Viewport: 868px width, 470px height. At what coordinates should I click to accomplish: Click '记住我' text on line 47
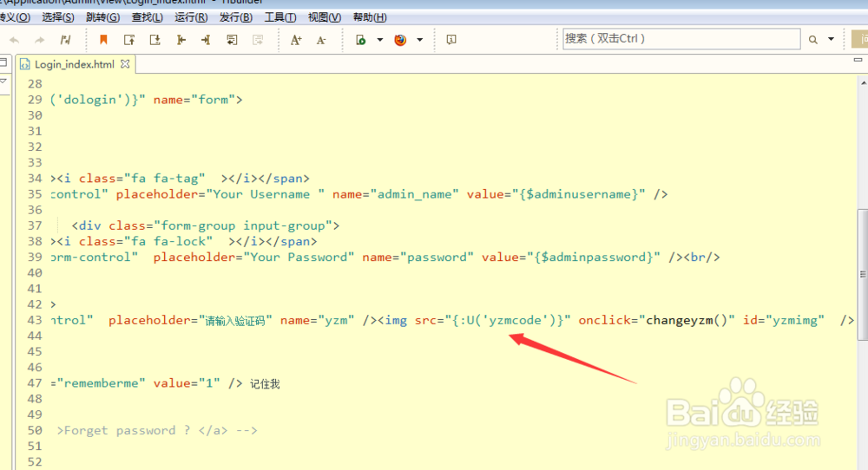pyautogui.click(x=265, y=384)
